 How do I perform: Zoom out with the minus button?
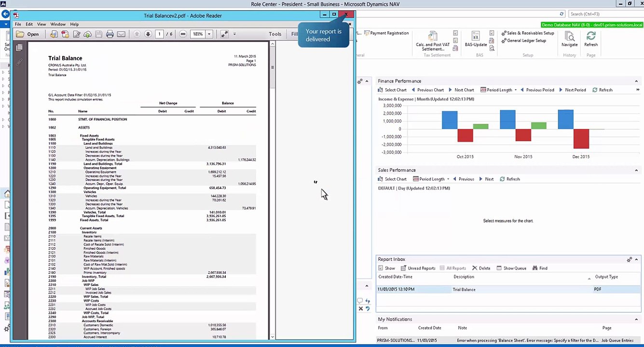(x=183, y=34)
